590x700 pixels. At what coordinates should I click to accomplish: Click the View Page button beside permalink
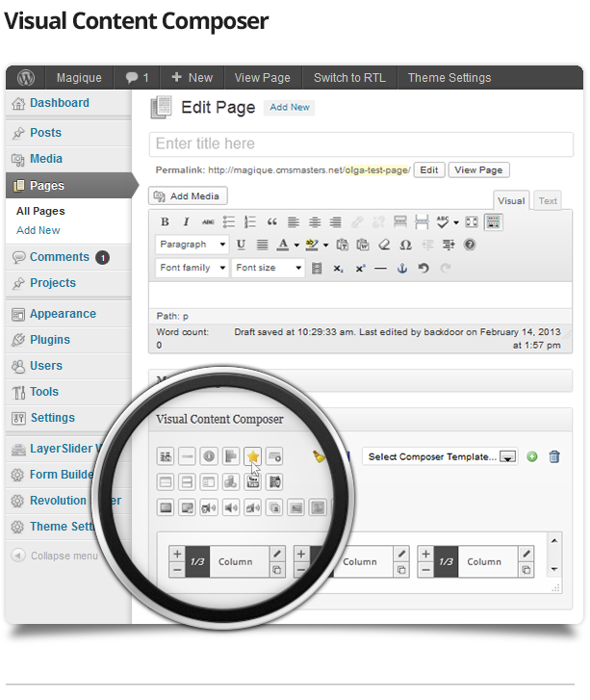pyautogui.click(x=478, y=170)
